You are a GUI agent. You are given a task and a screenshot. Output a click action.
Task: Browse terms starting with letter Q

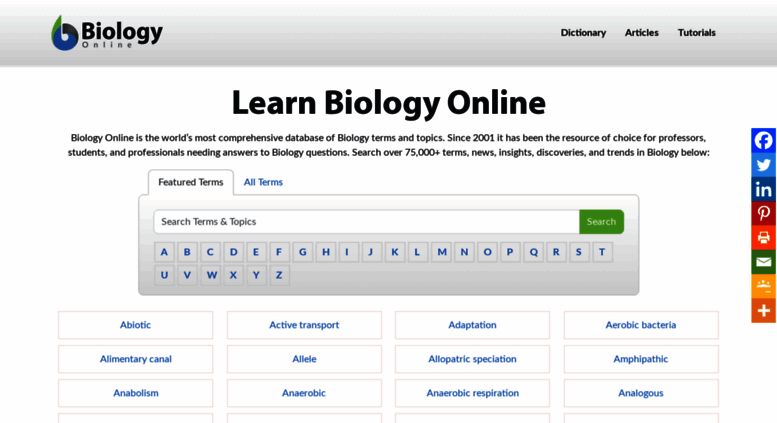[x=533, y=252]
